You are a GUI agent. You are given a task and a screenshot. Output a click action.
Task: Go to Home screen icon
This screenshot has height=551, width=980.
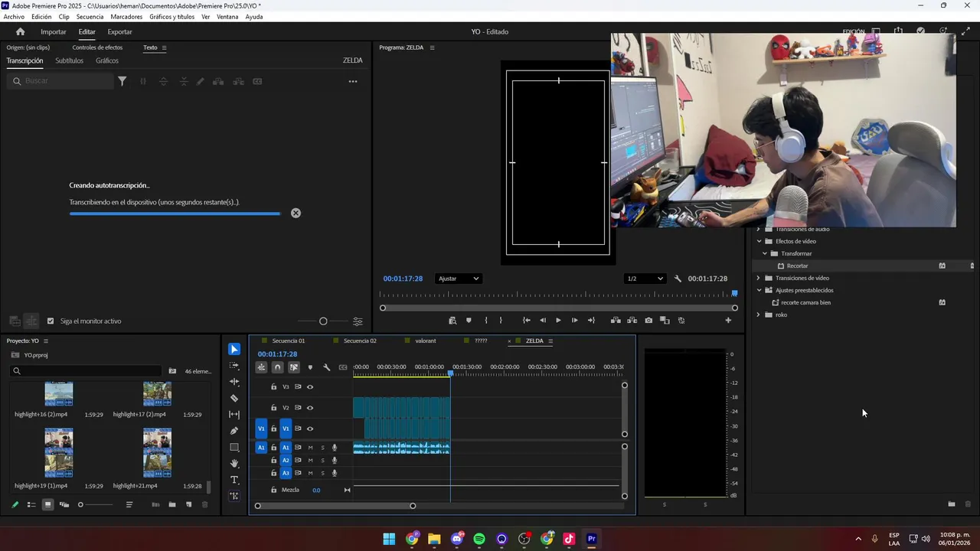click(20, 31)
